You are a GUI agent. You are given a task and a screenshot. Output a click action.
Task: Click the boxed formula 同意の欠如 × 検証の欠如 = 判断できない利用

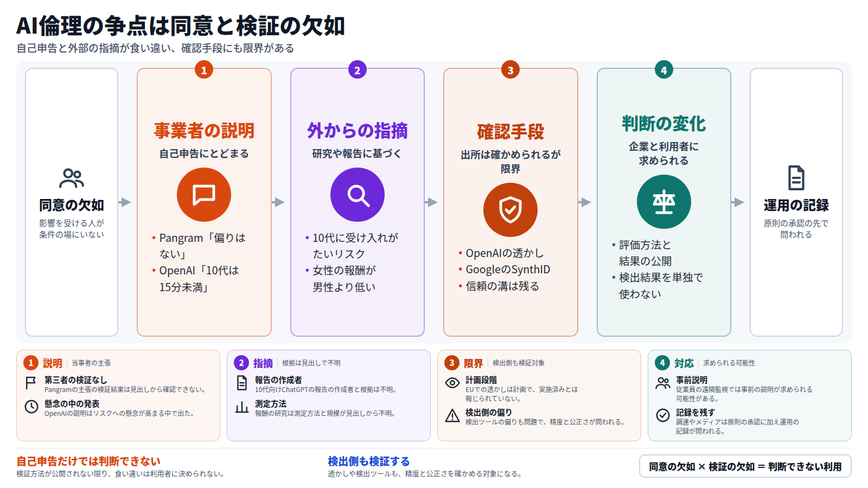pyautogui.click(x=745, y=466)
